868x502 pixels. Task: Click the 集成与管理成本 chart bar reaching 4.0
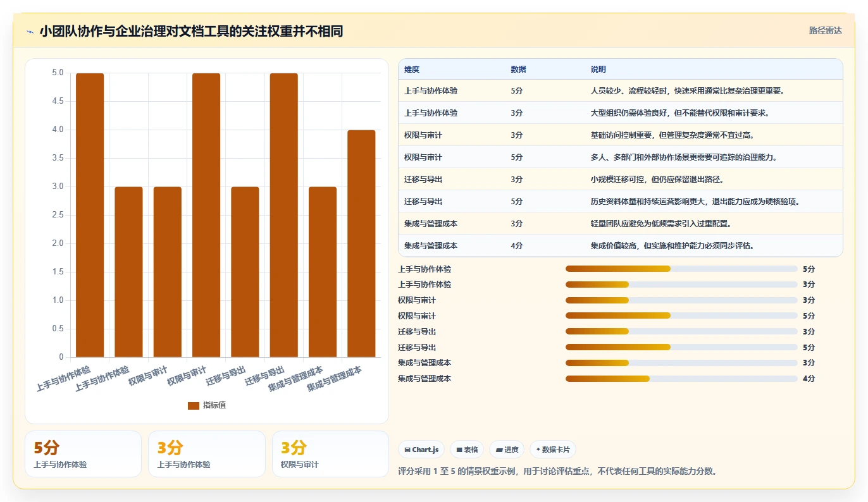point(361,243)
